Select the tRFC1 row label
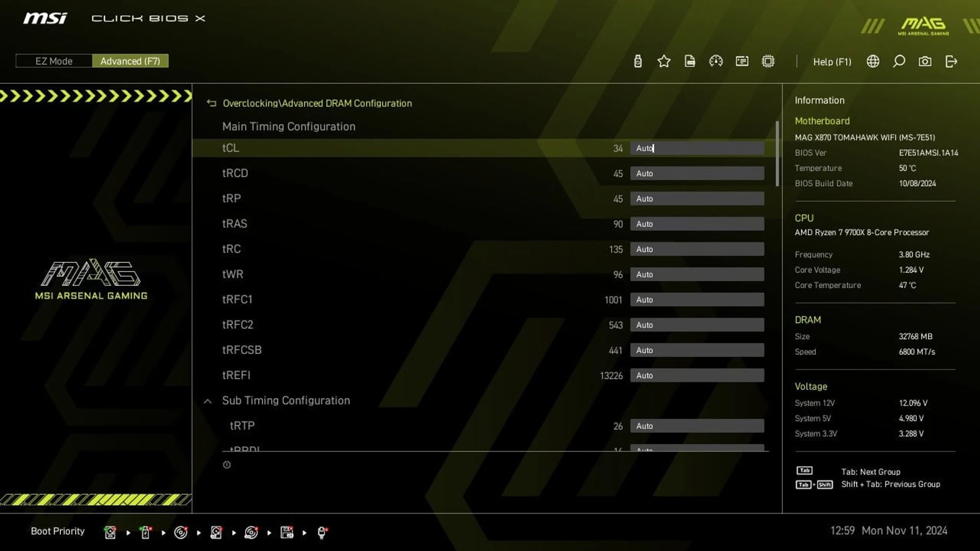Image resolution: width=980 pixels, height=551 pixels. pyautogui.click(x=237, y=299)
